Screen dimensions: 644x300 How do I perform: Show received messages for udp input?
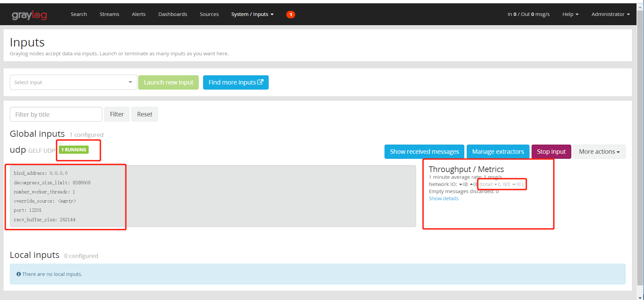coord(424,152)
